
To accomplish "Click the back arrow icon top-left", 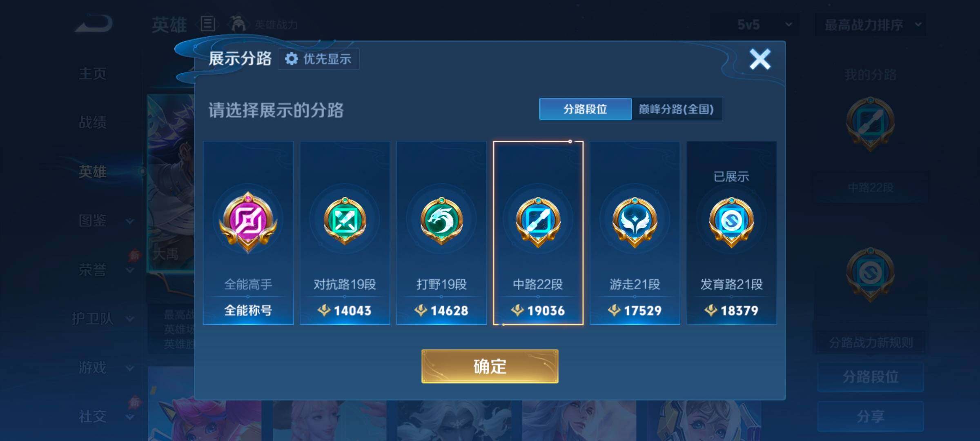I will [x=94, y=23].
